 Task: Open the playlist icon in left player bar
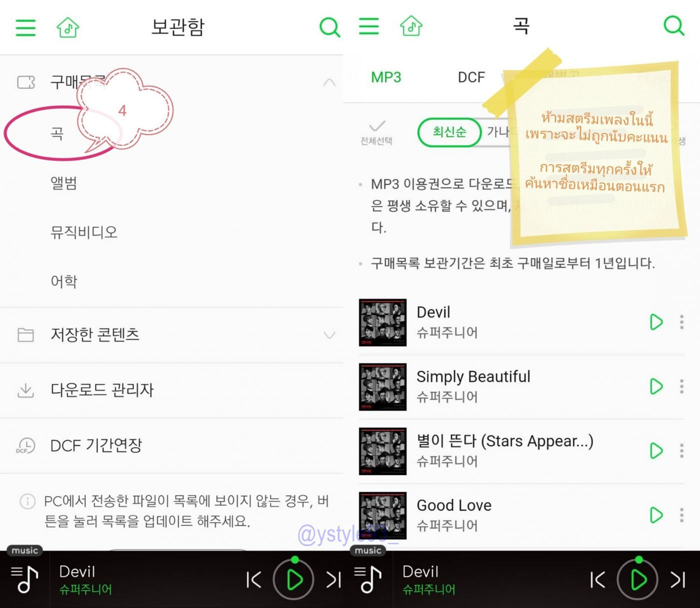pyautogui.click(x=24, y=579)
